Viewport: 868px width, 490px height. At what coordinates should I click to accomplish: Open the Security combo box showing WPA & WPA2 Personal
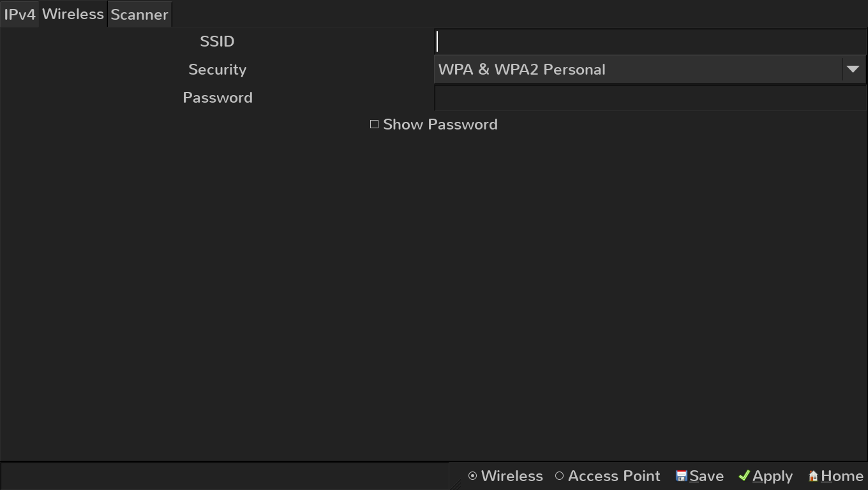click(x=650, y=70)
